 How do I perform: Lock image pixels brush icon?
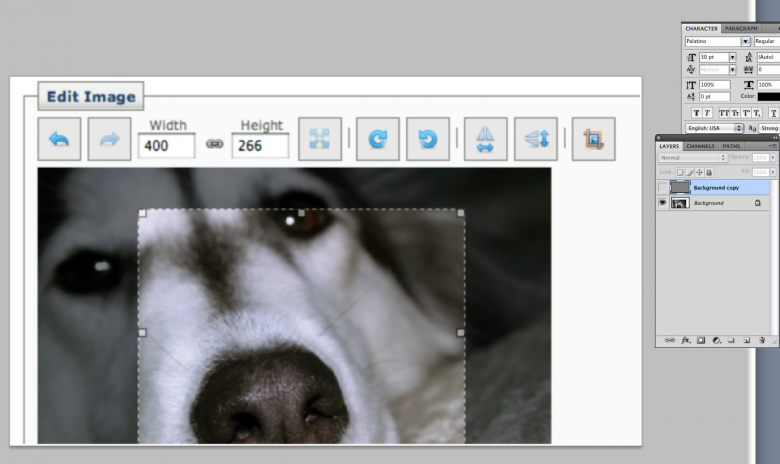pyautogui.click(x=690, y=173)
